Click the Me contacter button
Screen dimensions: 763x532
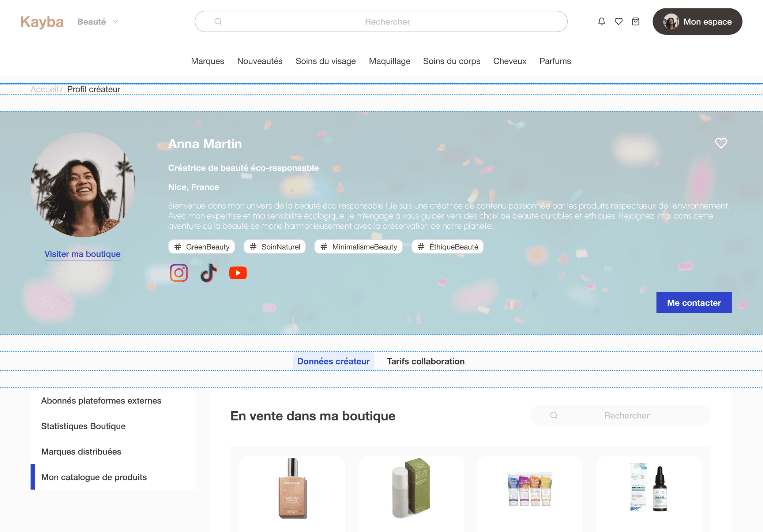click(694, 303)
